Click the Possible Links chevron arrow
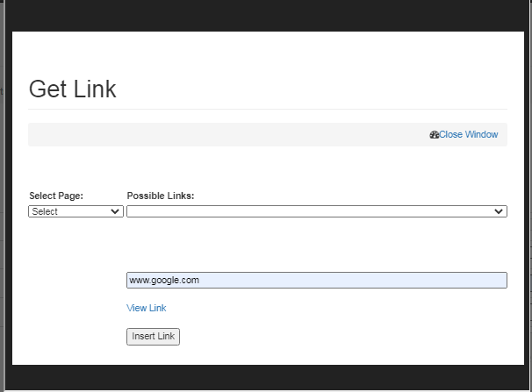 [500, 211]
